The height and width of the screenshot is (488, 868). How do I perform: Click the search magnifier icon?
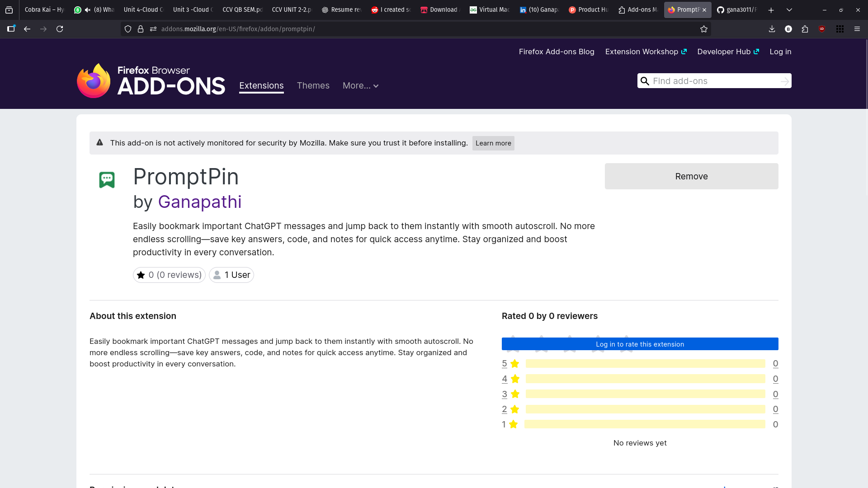[645, 81]
